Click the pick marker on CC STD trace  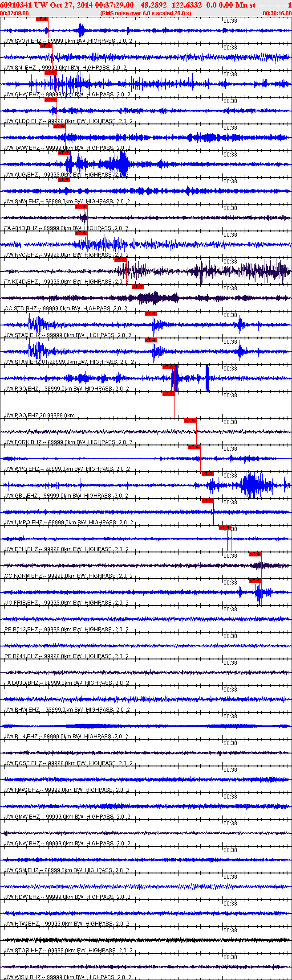point(138,287)
